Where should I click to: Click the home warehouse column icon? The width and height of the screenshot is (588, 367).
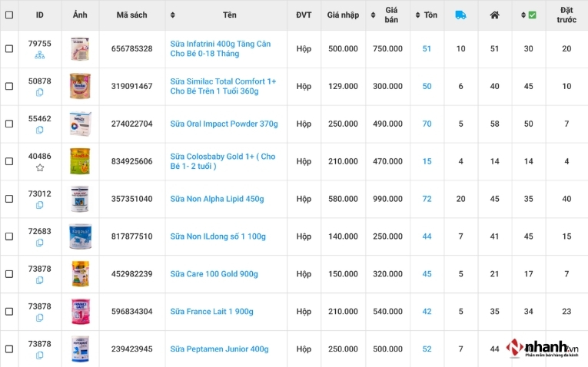[495, 15]
